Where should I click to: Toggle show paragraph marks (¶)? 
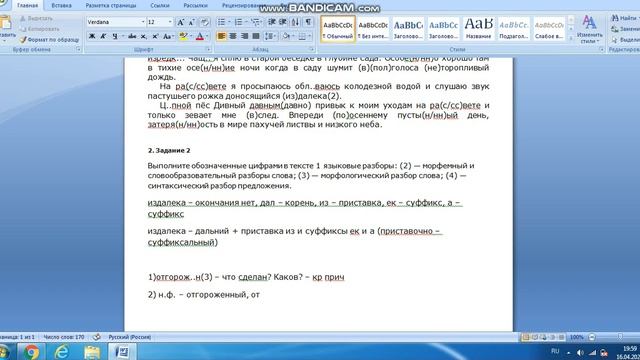click(x=308, y=22)
